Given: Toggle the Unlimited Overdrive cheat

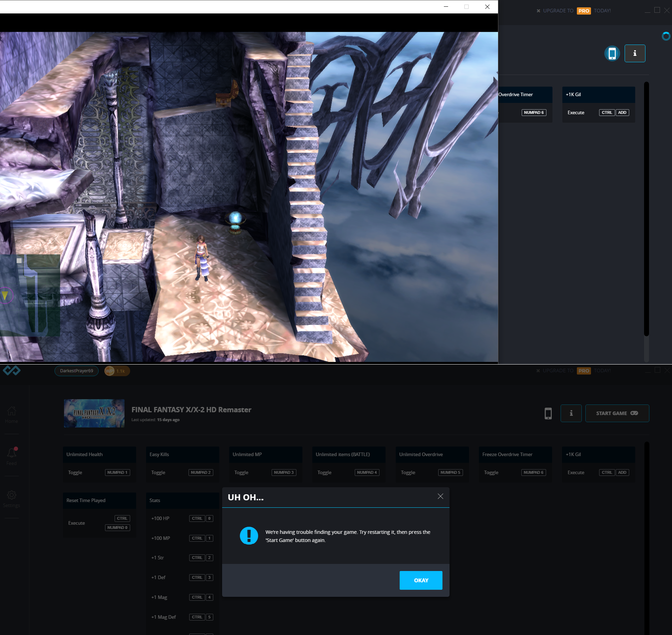Looking at the screenshot, I should [408, 472].
